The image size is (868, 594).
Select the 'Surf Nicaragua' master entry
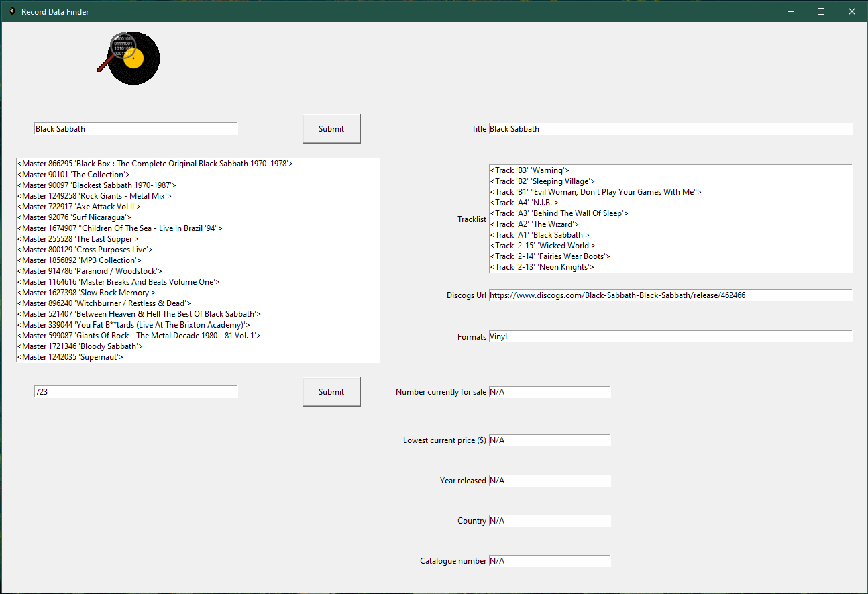[x=72, y=217]
